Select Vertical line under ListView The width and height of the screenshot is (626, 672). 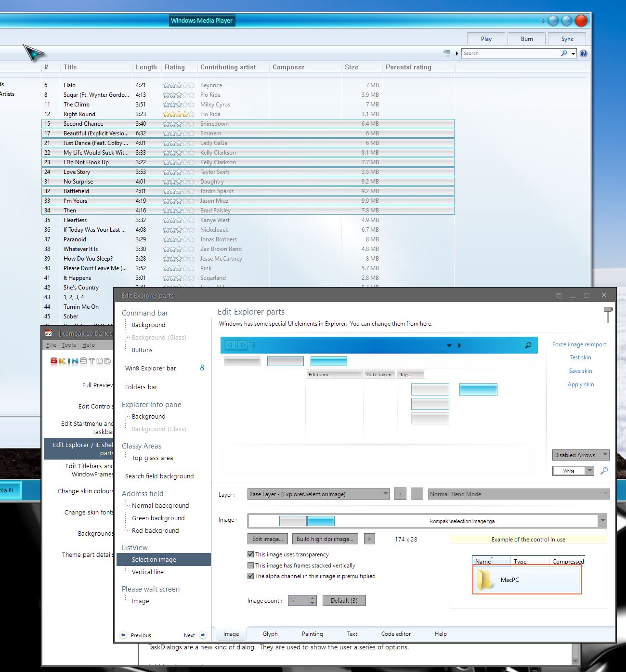(x=148, y=572)
